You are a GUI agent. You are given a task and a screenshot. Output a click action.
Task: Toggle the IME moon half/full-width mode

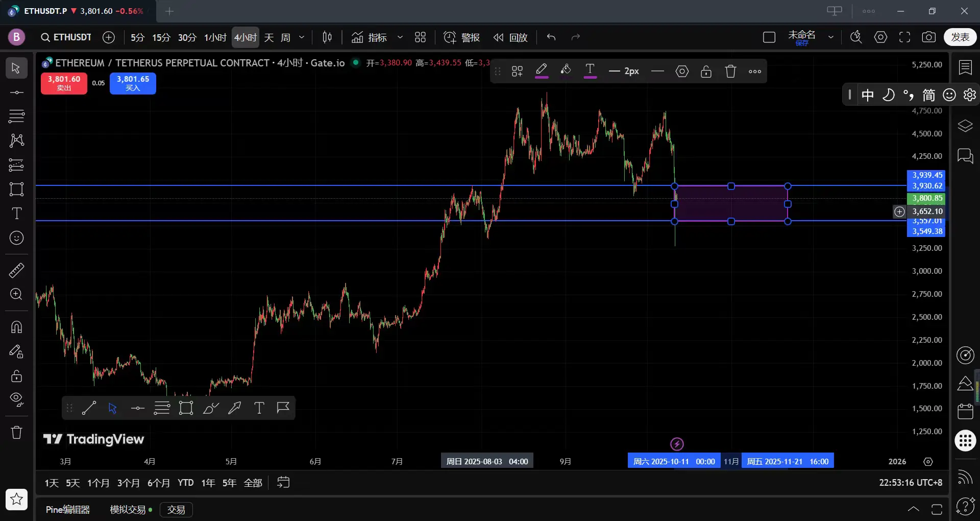tap(888, 95)
